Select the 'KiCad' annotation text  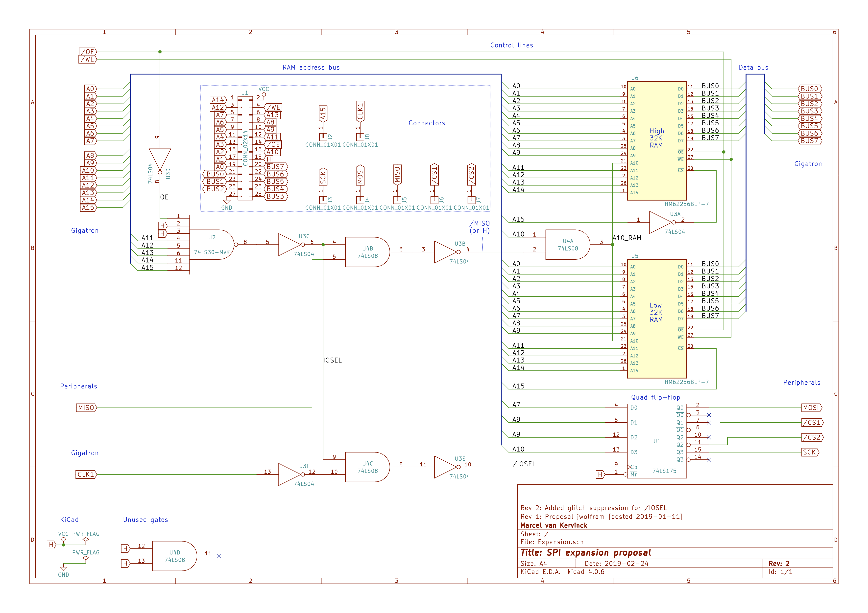69,520
